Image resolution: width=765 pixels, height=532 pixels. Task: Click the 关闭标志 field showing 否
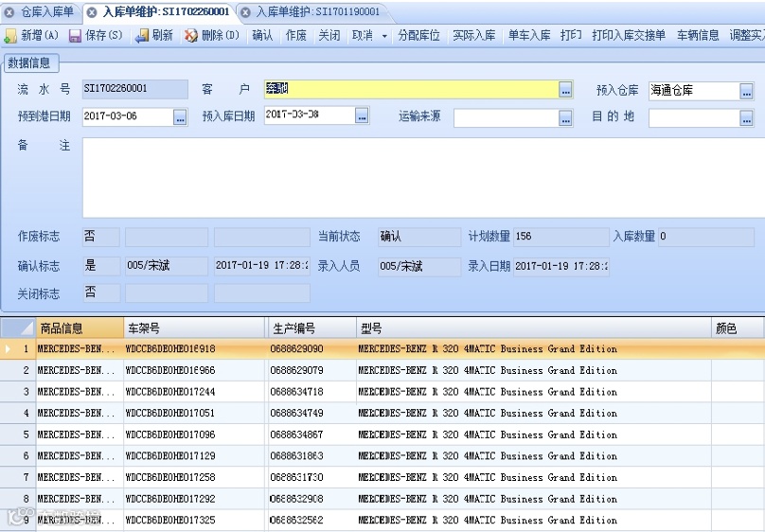tap(101, 293)
